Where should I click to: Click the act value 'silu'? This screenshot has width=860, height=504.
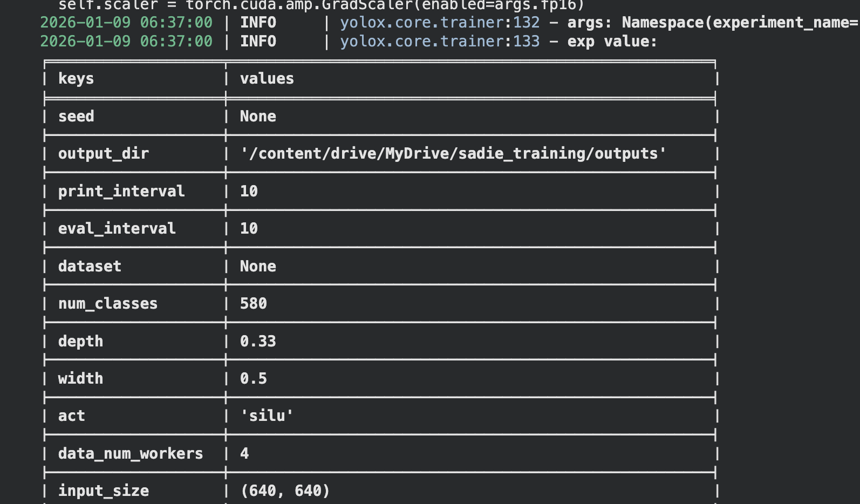[x=267, y=416]
